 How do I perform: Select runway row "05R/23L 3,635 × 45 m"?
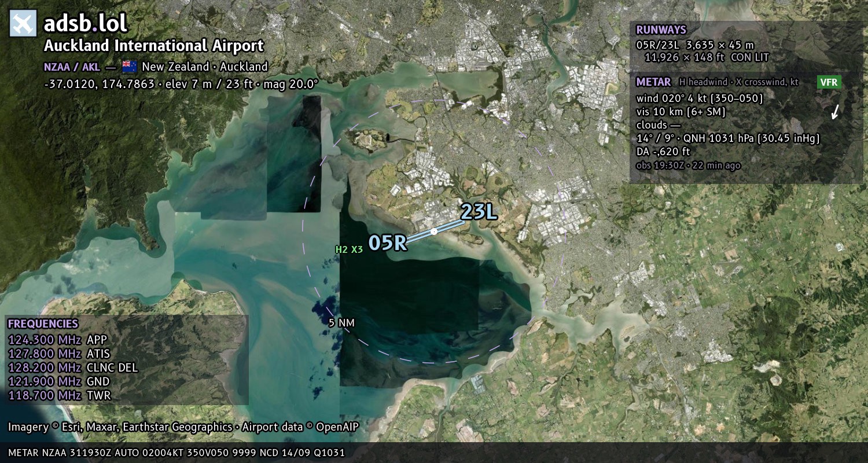coord(695,45)
